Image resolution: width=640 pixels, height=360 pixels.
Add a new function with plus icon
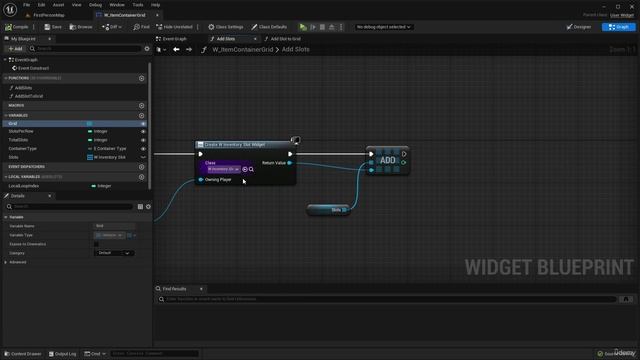142,78
